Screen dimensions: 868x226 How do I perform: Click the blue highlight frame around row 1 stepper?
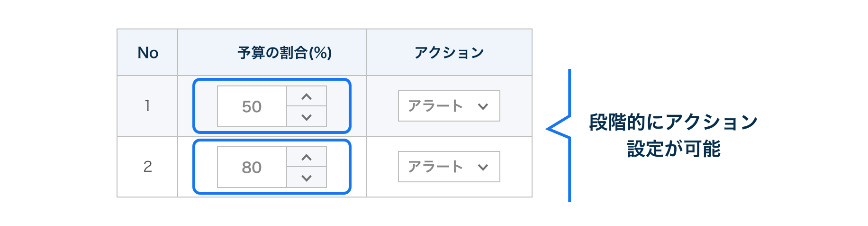(x=195, y=105)
